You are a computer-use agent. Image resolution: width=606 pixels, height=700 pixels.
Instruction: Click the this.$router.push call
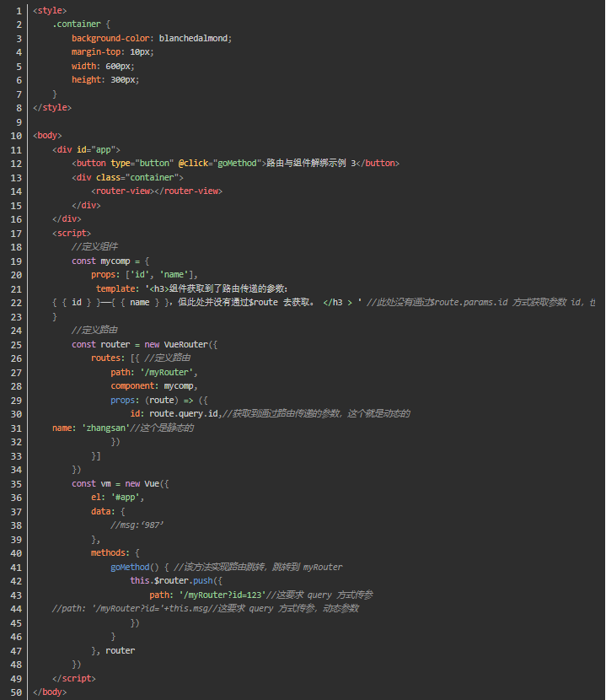[x=174, y=580]
